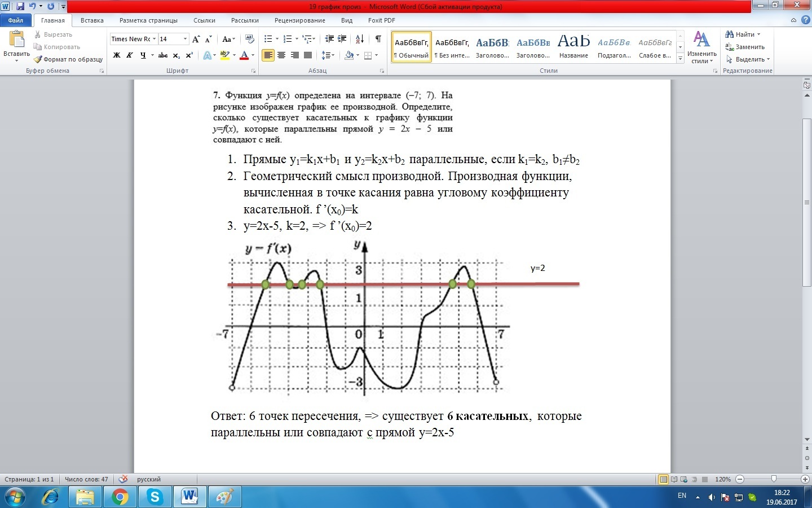Increase the paragraph indent
Screen dimensions: 812x508
coord(342,39)
